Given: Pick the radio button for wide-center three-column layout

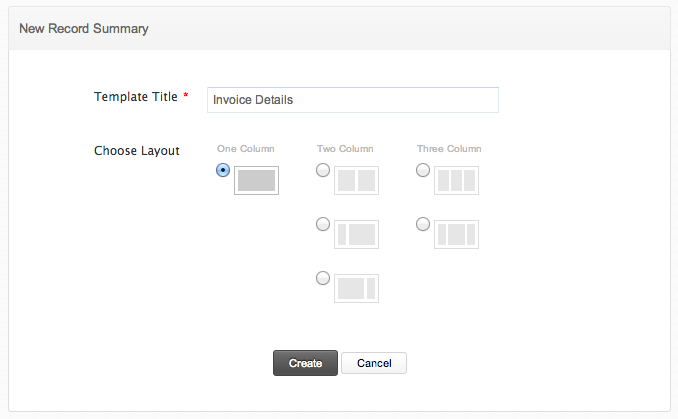Looking at the screenshot, I should pos(423,224).
